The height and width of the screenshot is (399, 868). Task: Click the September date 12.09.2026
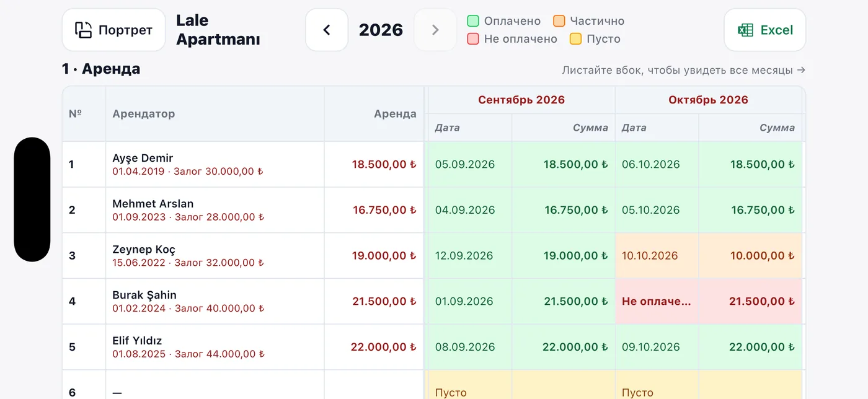464,256
